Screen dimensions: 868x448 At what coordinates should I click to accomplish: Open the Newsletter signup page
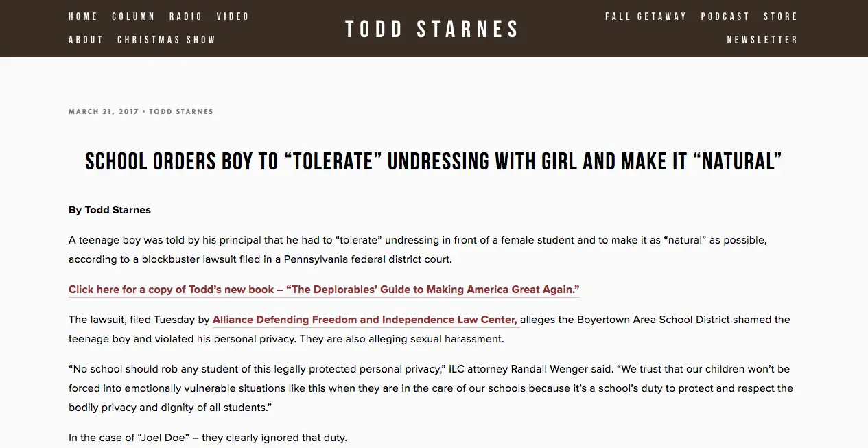[x=762, y=40]
